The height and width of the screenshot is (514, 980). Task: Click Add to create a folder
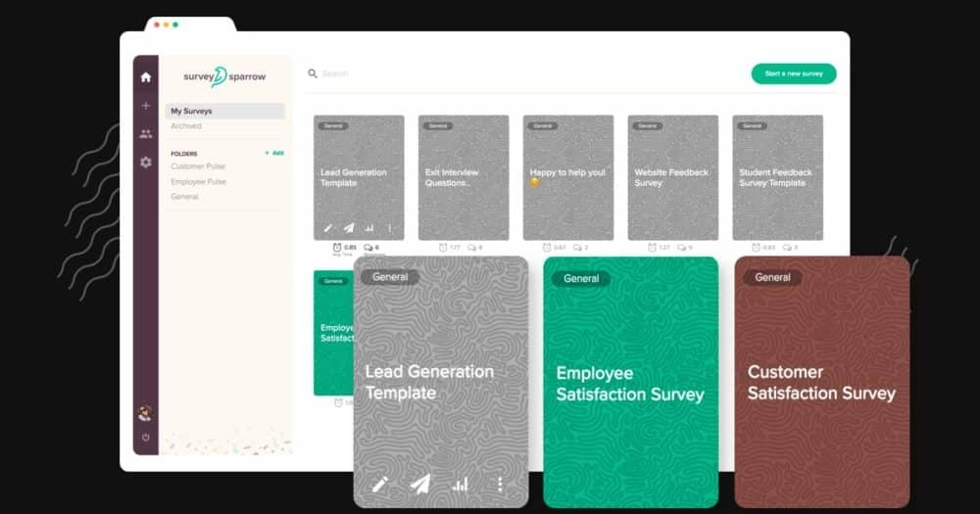(x=275, y=153)
